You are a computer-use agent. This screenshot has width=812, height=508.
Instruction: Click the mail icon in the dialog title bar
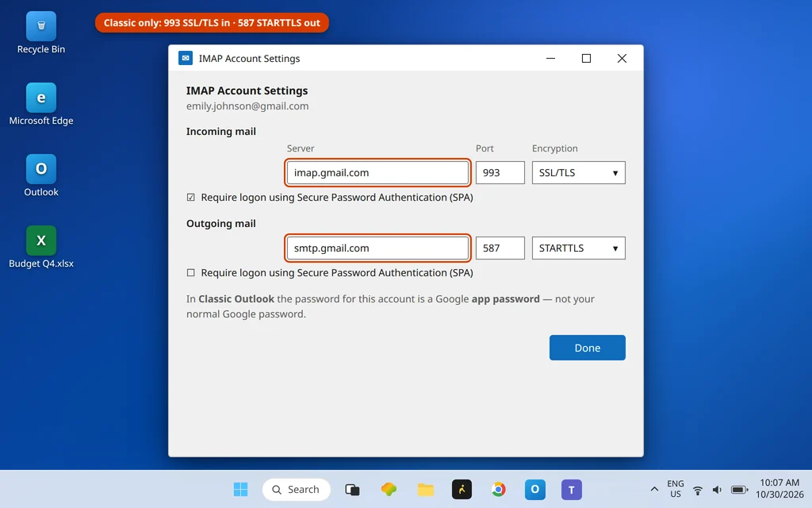tap(186, 58)
